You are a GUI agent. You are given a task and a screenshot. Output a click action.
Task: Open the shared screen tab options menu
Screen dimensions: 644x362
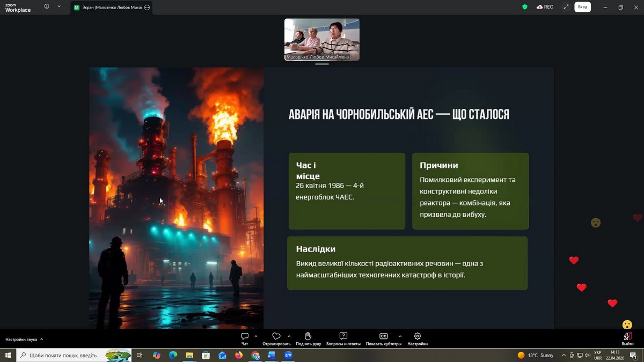pyautogui.click(x=147, y=8)
